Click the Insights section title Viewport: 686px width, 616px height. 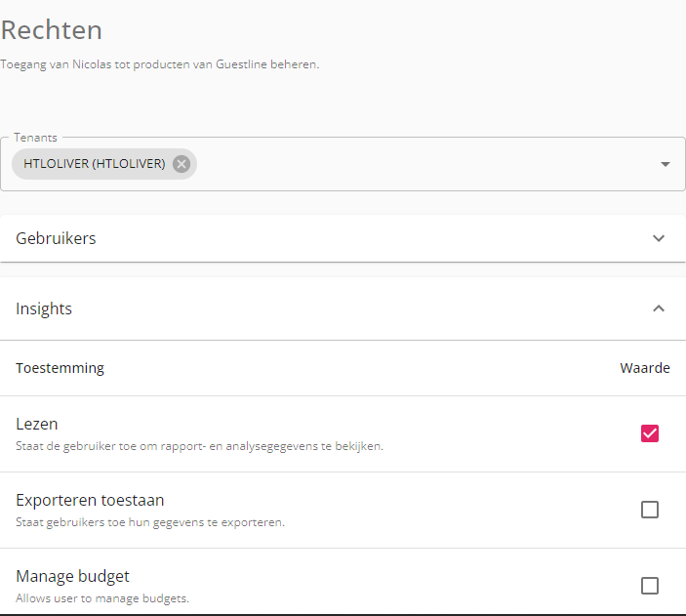(44, 308)
